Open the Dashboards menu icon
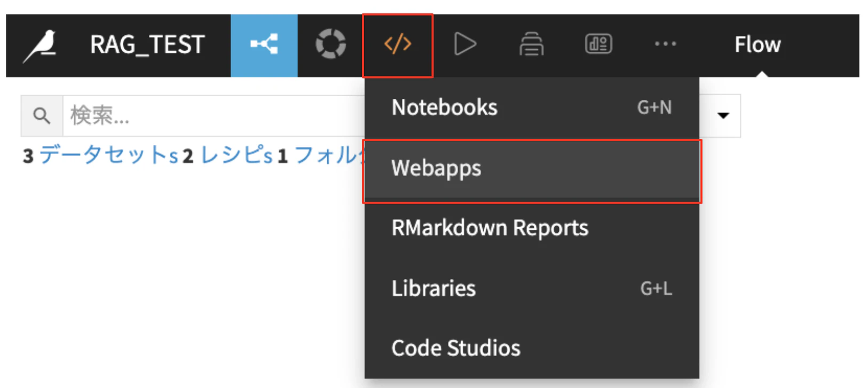 (598, 44)
